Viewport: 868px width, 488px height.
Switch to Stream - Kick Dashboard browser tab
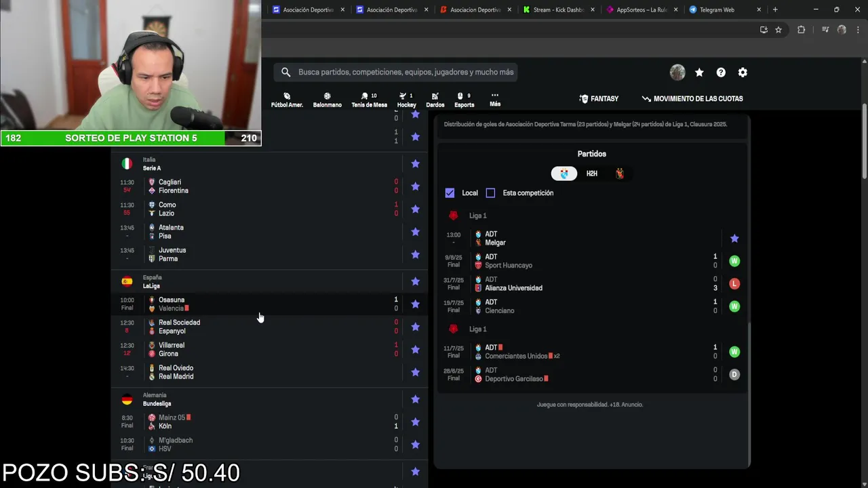click(x=559, y=9)
